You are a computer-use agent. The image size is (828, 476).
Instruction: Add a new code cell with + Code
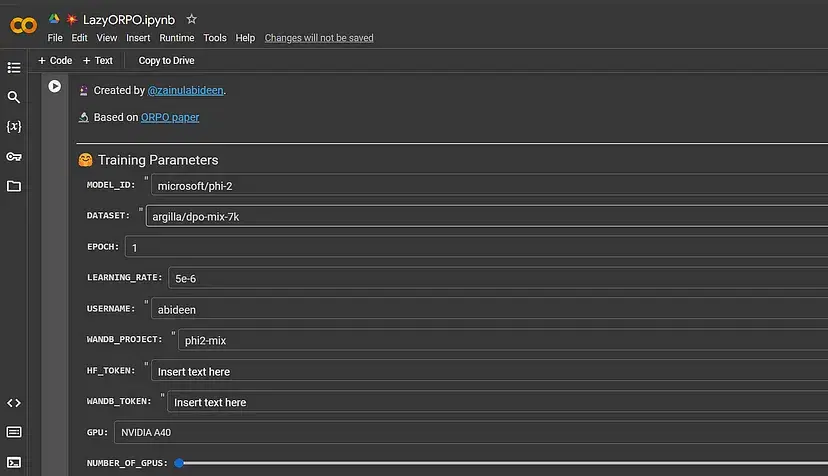pyautogui.click(x=55, y=61)
